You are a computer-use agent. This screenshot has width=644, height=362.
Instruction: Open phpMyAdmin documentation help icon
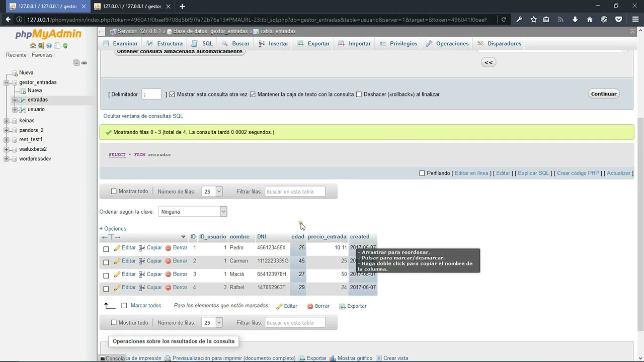pos(49,46)
